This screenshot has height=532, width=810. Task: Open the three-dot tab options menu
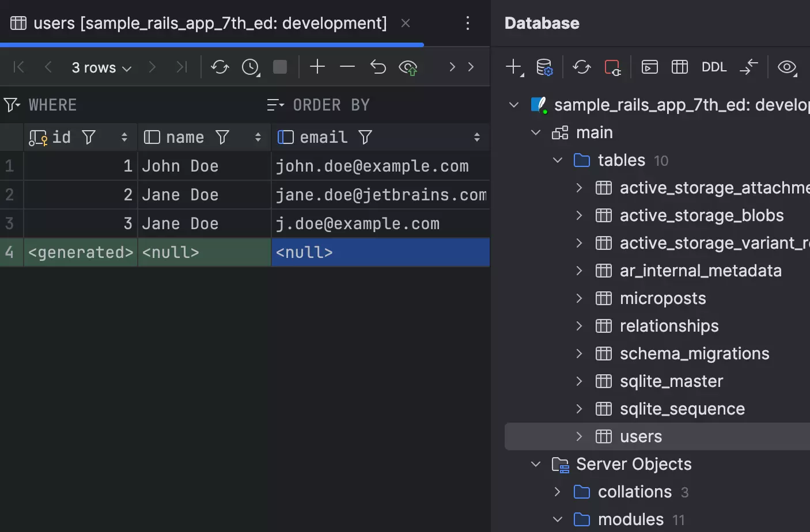[468, 23]
